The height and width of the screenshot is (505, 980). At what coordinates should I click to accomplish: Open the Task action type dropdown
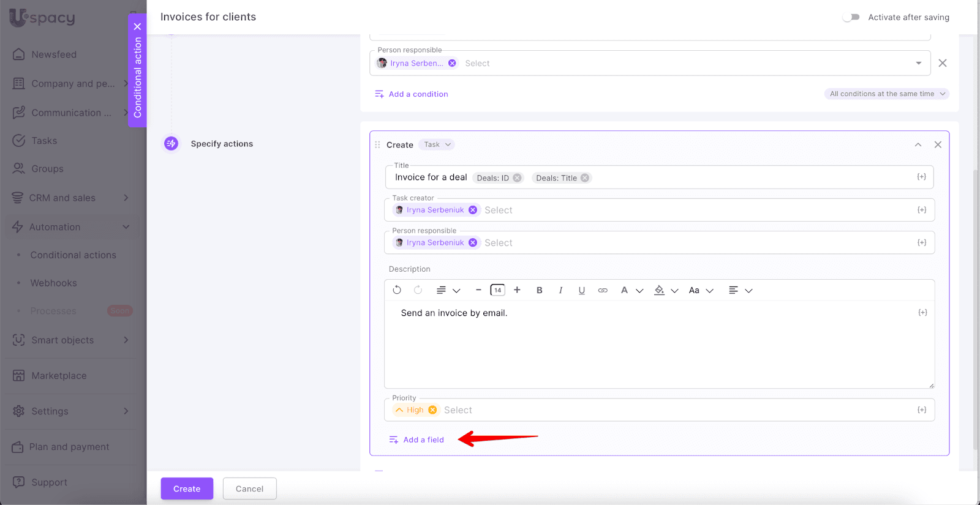437,144
